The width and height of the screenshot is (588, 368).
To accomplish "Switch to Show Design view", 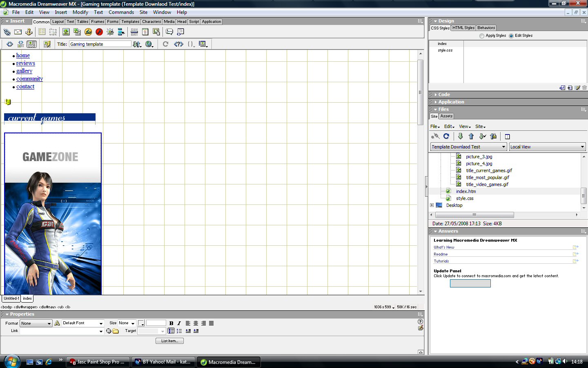I will pyautogui.click(x=31, y=44).
